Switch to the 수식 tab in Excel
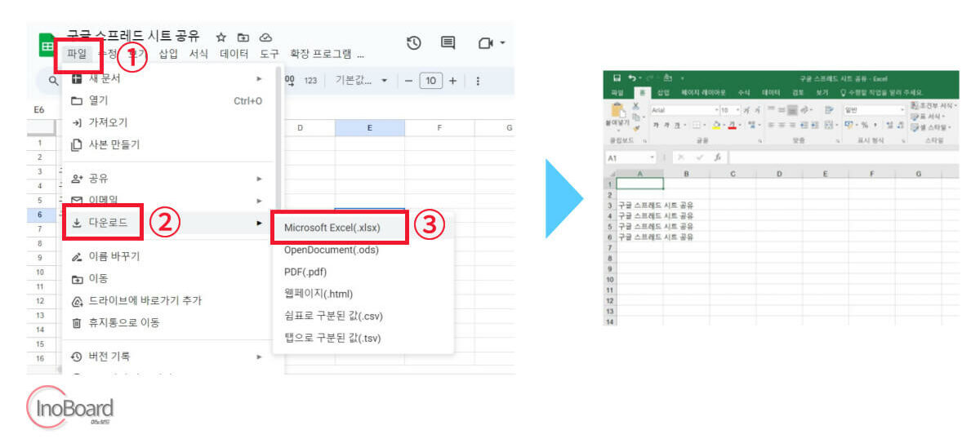This screenshot has width=980, height=443. (x=743, y=92)
